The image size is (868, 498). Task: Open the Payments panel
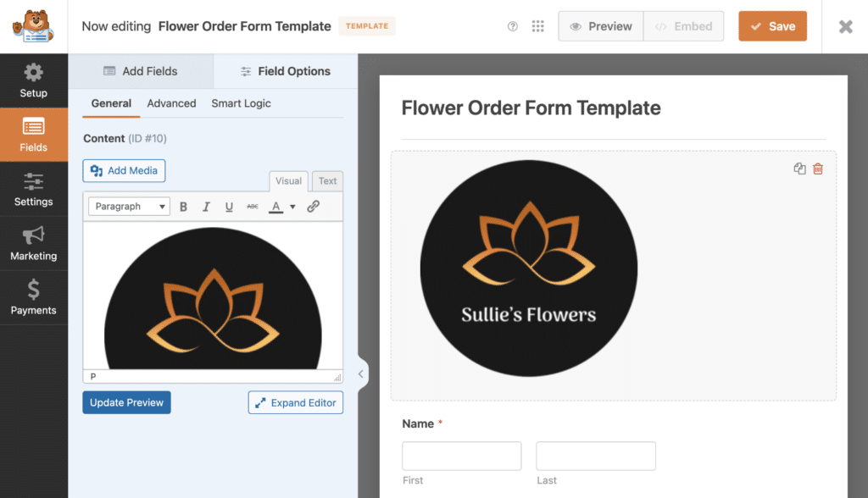pyautogui.click(x=34, y=298)
